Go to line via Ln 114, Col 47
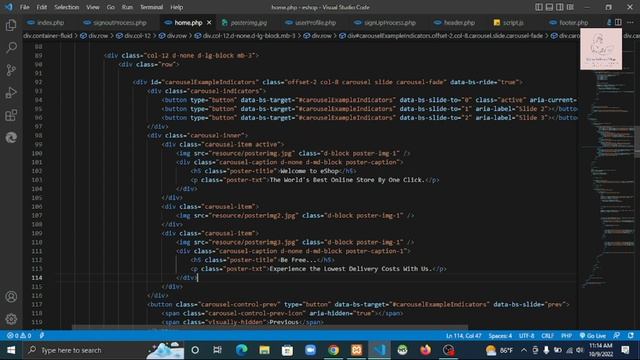The image size is (640, 360). [x=463, y=336]
